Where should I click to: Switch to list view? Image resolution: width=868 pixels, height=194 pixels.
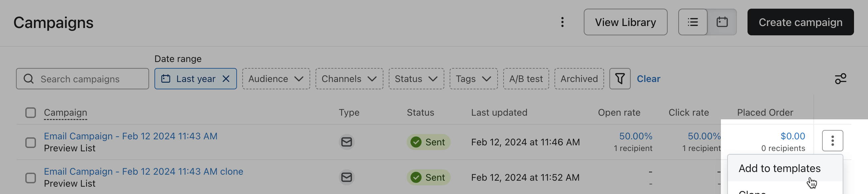click(x=693, y=22)
